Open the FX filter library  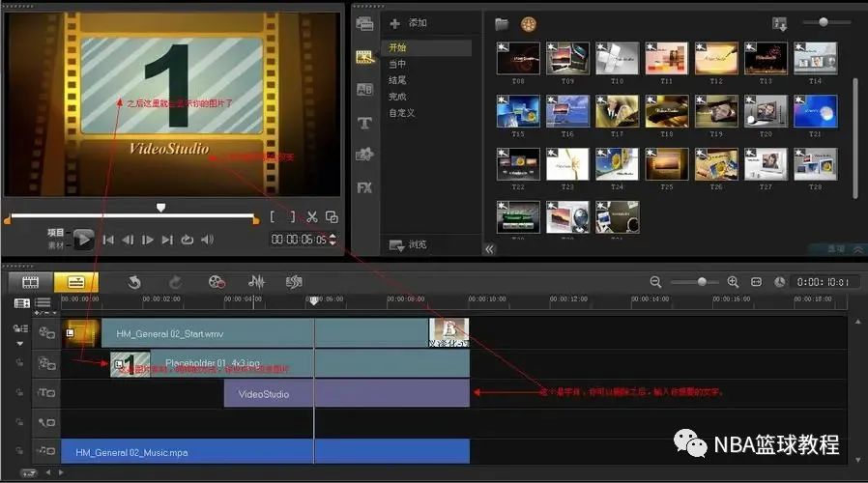point(364,187)
